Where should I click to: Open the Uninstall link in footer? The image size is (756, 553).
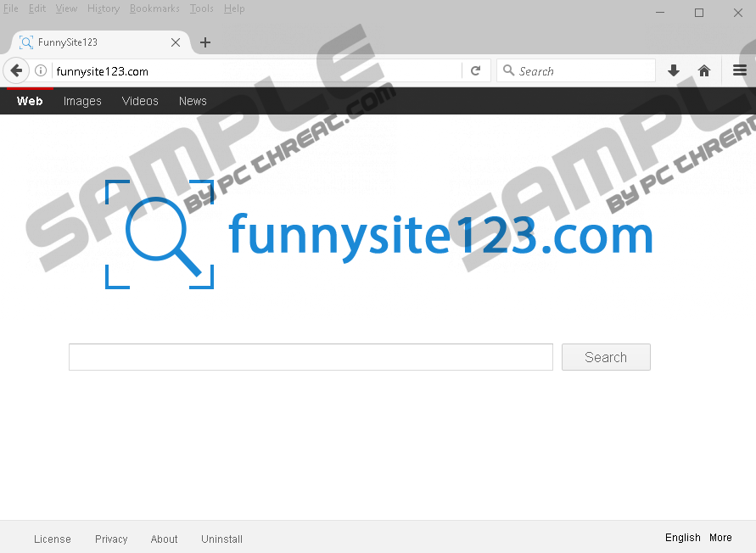coord(221,539)
